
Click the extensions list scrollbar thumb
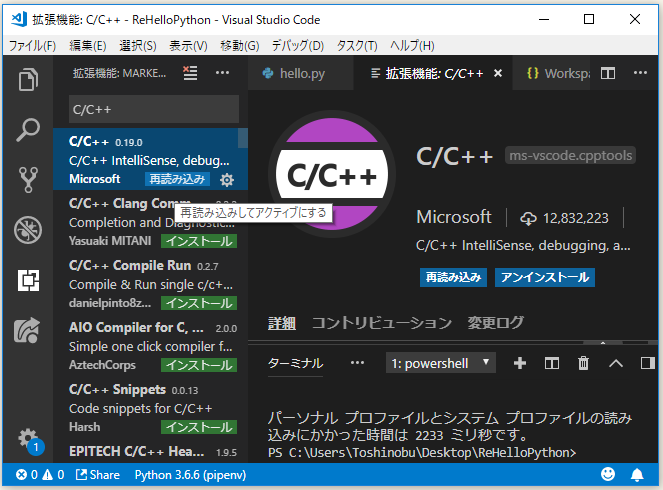[243, 138]
